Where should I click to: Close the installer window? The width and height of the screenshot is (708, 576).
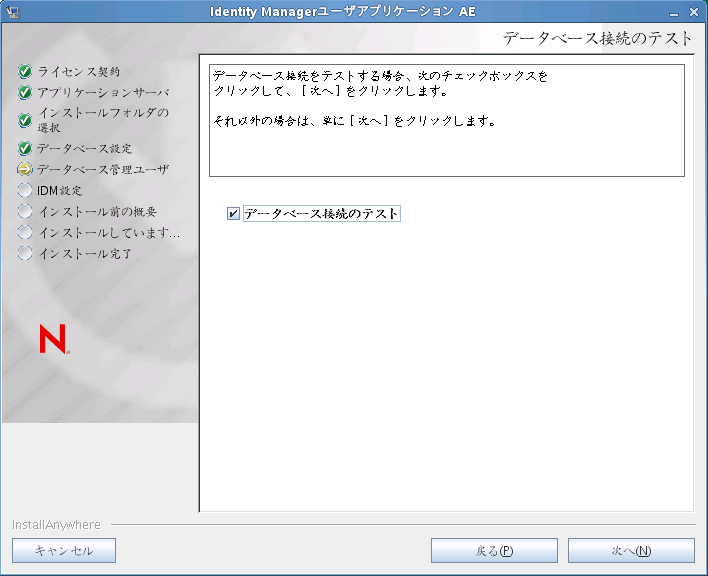point(694,12)
